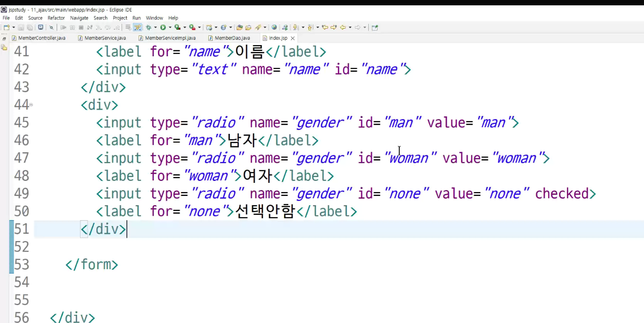This screenshot has height=323, width=644.
Task: Click the Last Edit Location icon
Action: [325, 28]
